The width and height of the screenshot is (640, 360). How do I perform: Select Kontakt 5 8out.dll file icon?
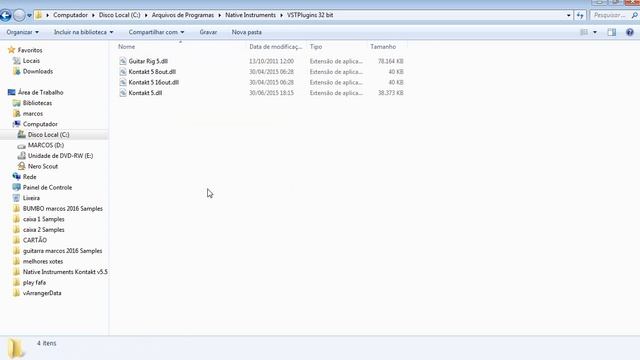tap(122, 72)
